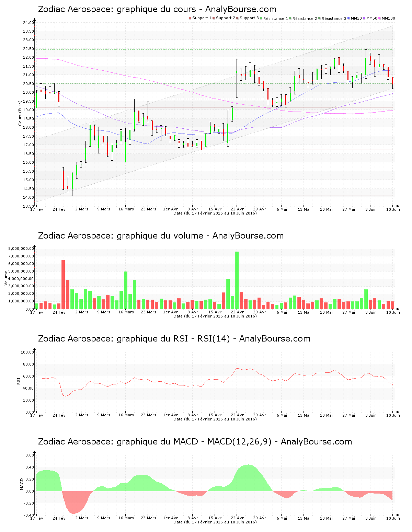
Task: Click '1er Avr' date under RSI chart
Action: [x=171, y=415]
